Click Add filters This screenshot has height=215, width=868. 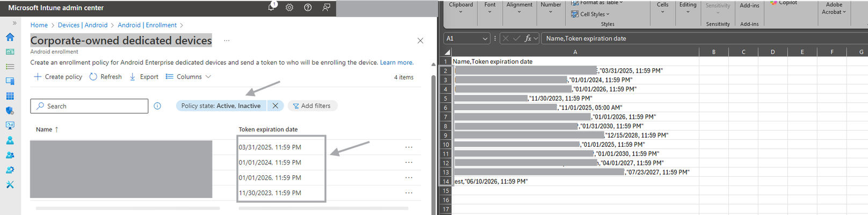(x=312, y=106)
